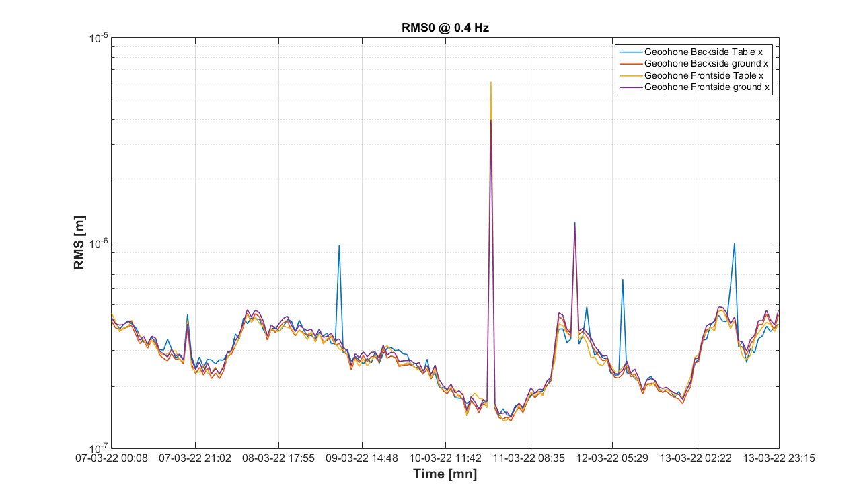
Task: Click the chart title RMS0 @ 0.4 Hz
Action: click(445, 27)
